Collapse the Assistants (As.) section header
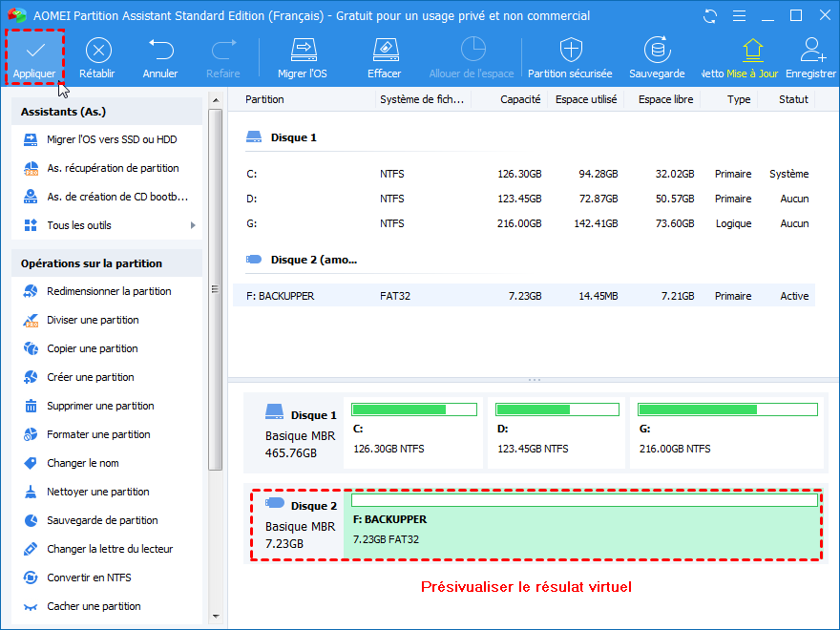This screenshot has height=630, width=840. click(x=107, y=112)
